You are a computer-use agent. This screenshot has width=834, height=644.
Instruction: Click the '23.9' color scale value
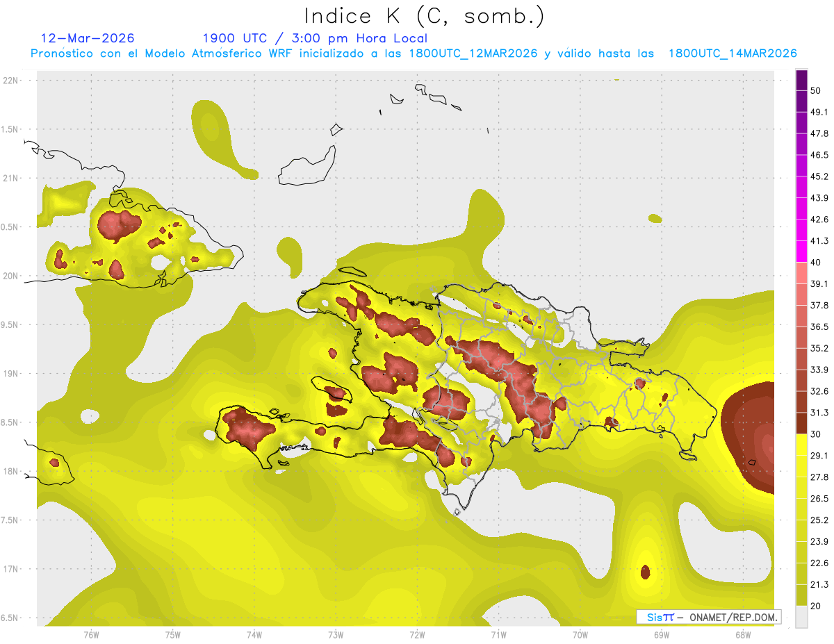[819, 542]
